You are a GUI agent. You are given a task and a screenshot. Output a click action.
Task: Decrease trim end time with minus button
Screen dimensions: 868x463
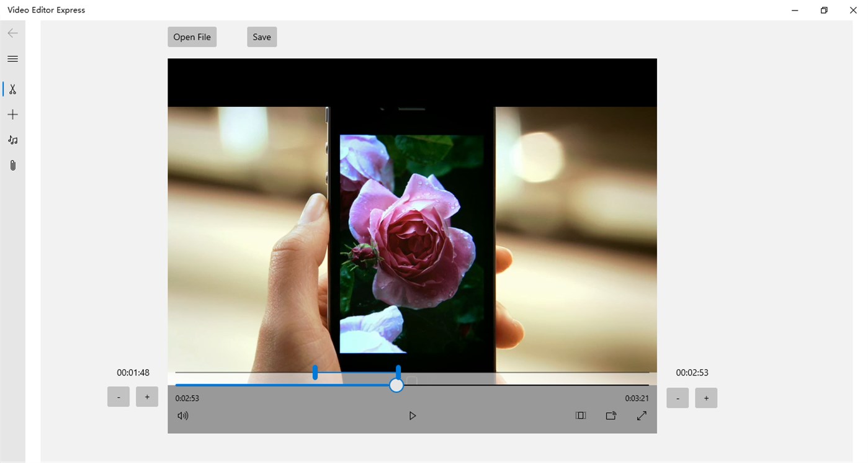pos(678,398)
